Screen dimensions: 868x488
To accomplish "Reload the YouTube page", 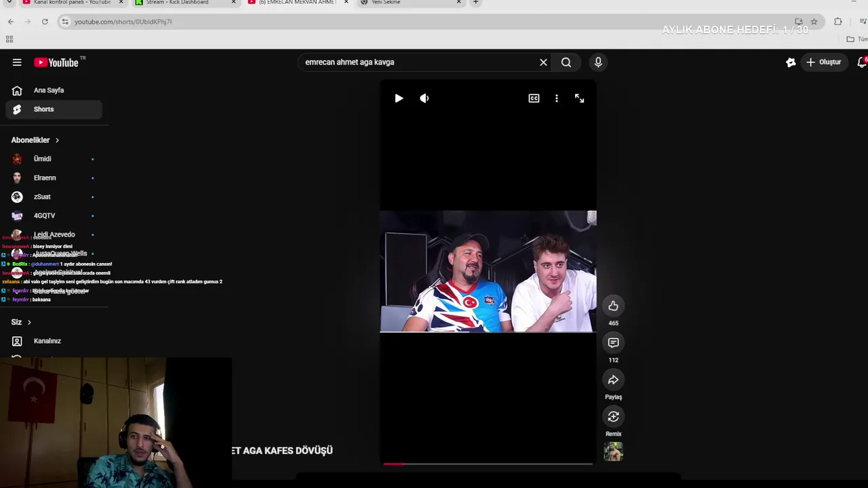I will click(x=45, y=22).
